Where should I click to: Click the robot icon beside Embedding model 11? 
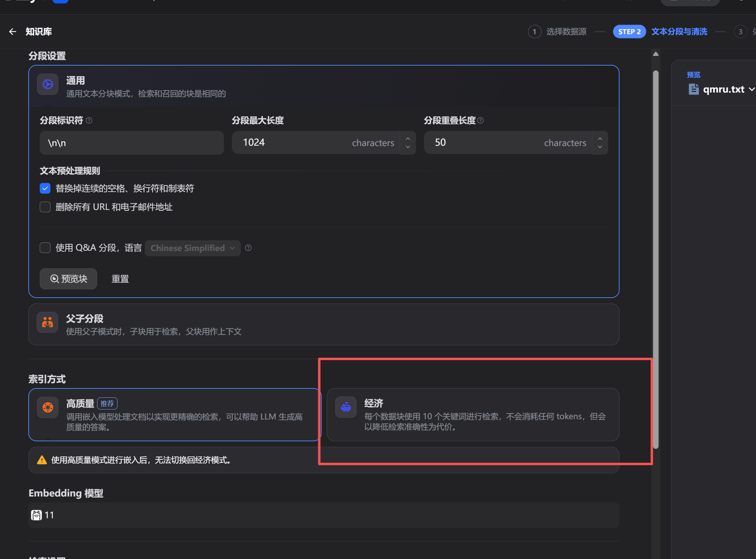(37, 515)
